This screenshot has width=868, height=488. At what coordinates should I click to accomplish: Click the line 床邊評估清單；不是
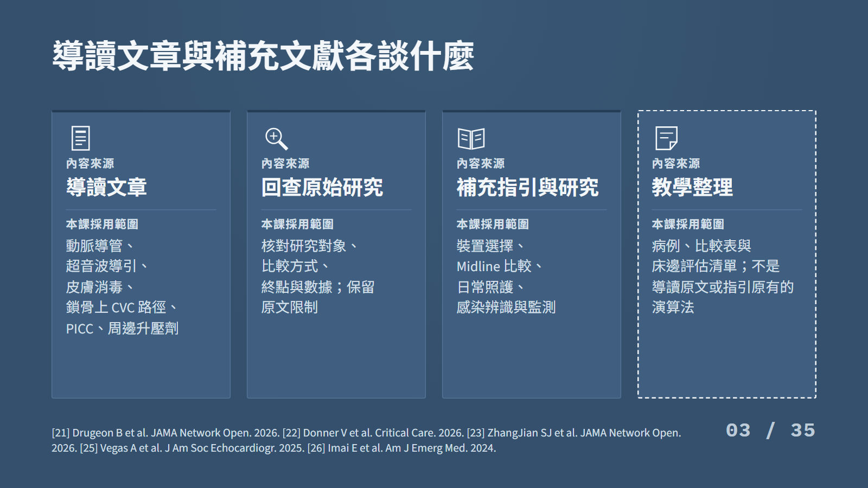coord(716,266)
